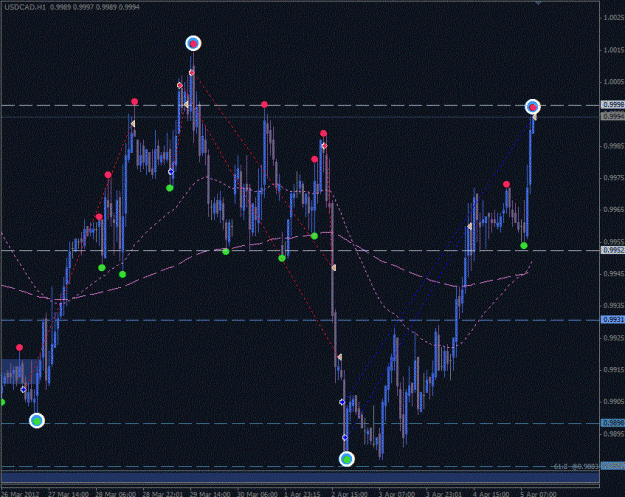The height and width of the screenshot is (497, 625).
Task: Click the 27 Mar 14:00 time label
Action: [x=69, y=494]
